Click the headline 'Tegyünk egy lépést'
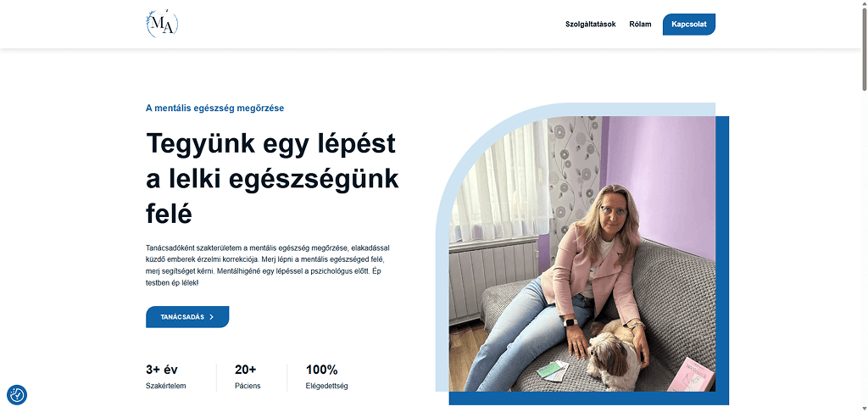 (270, 144)
